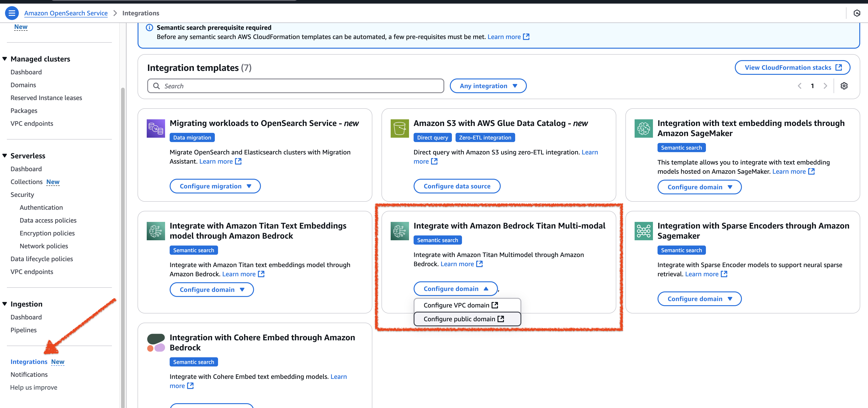This screenshot has height=408, width=868.
Task: Open the navigation hamburger menu
Action: pyautogui.click(x=12, y=13)
